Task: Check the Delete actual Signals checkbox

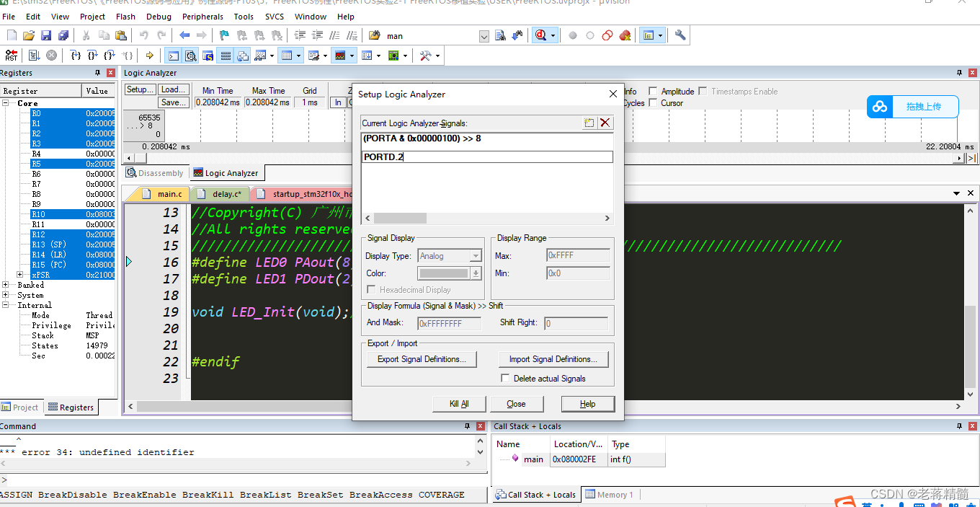Action: (505, 379)
